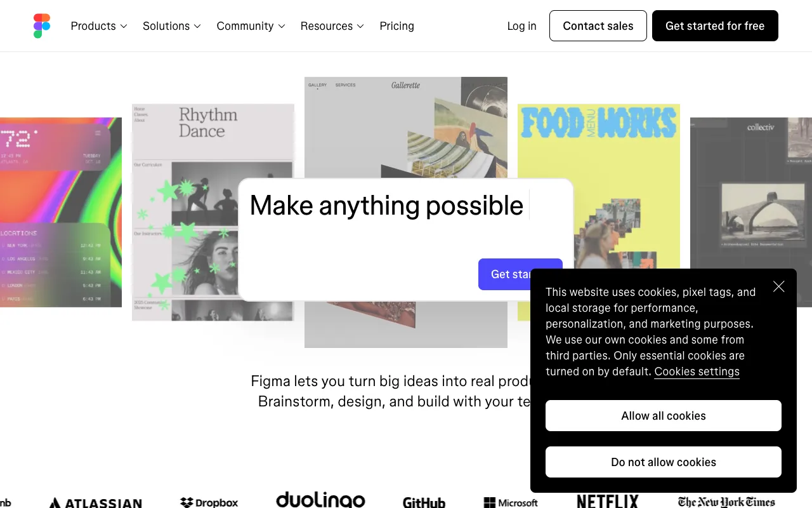Expand the Solutions dropdown menu

point(172,26)
